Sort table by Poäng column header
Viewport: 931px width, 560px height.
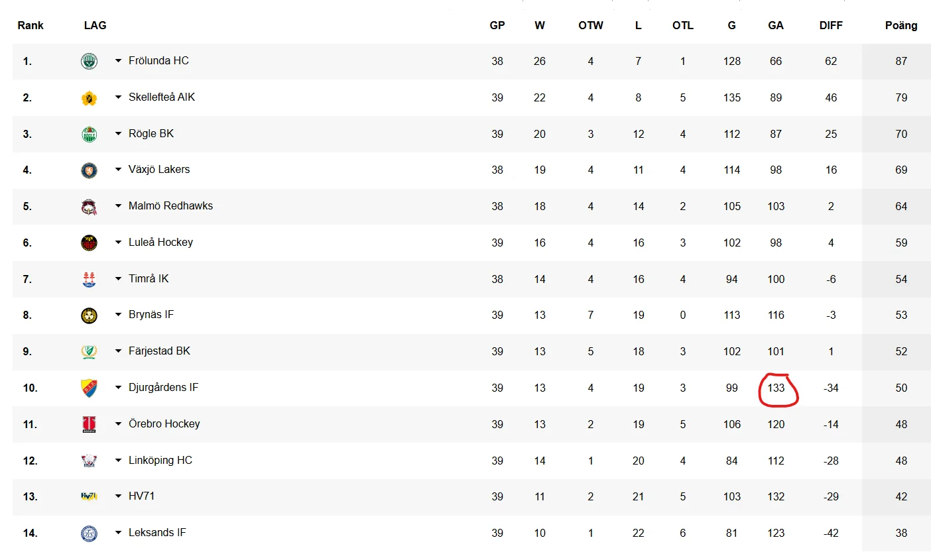point(901,25)
